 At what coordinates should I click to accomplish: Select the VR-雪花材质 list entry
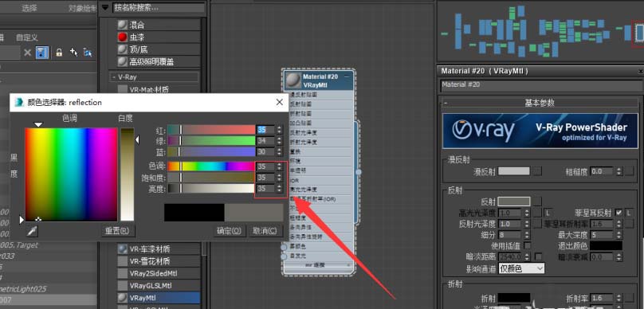click(x=159, y=261)
